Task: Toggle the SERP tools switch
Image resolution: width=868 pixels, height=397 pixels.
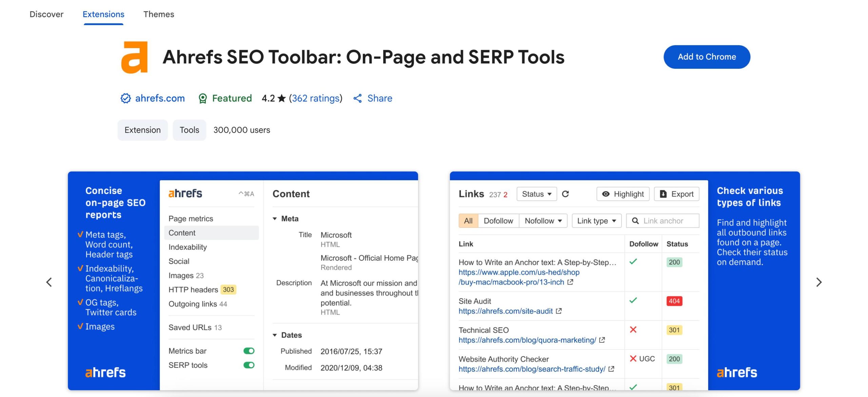Action: click(x=249, y=365)
